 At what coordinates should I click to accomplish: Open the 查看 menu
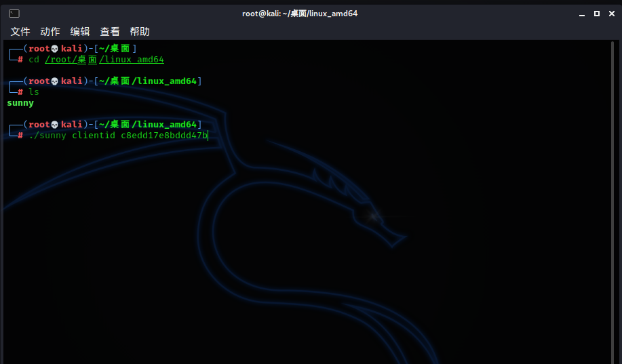pos(110,32)
